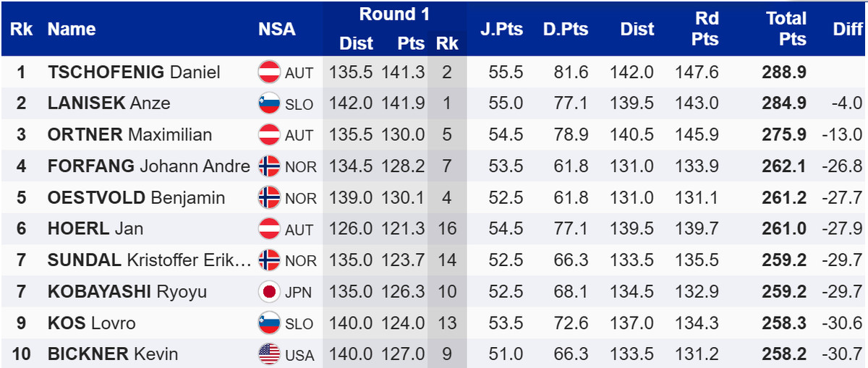Click the Slovenia flag in Kos Lovro's row
Viewport: 868px width, 368px height.
(269, 323)
